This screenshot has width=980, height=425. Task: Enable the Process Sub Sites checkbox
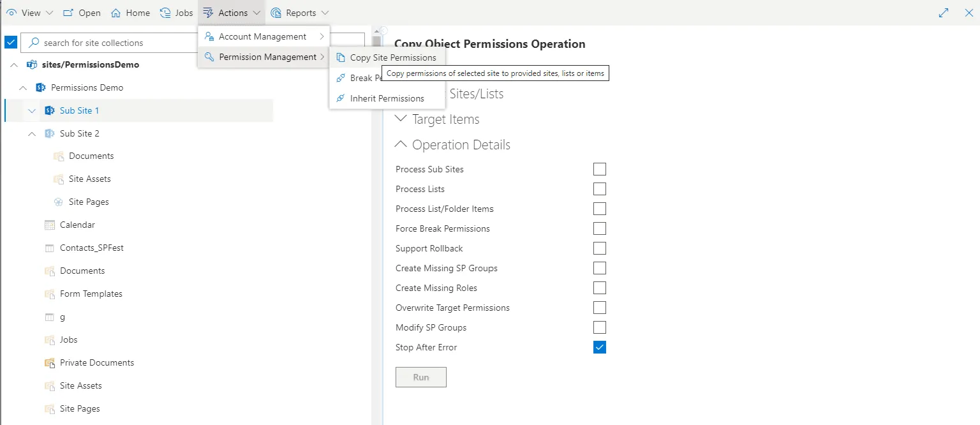[599, 169]
